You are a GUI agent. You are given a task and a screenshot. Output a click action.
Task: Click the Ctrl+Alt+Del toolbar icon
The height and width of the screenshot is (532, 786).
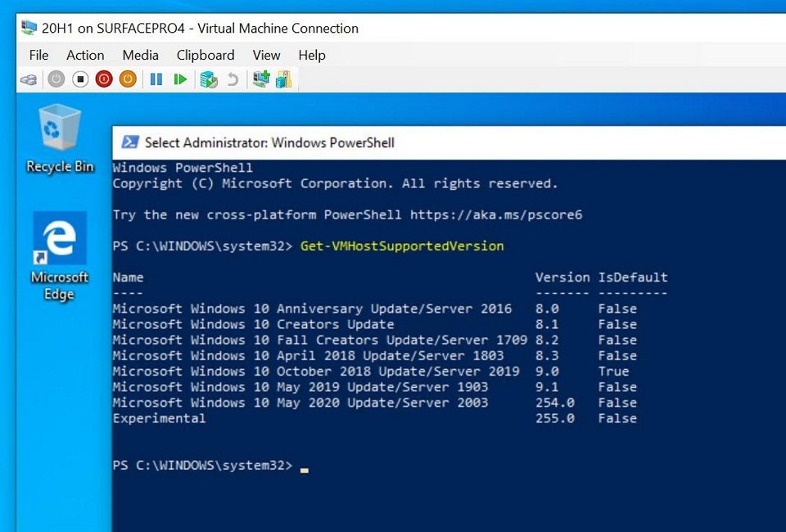click(29, 79)
